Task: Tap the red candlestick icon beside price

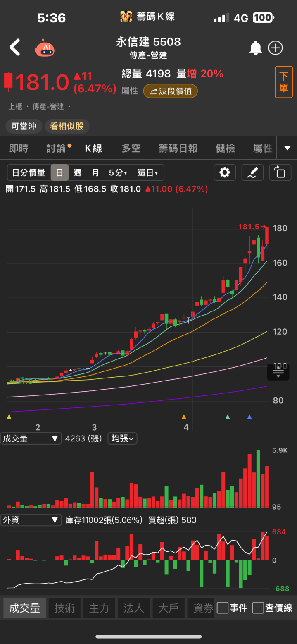Action: [x=8, y=81]
